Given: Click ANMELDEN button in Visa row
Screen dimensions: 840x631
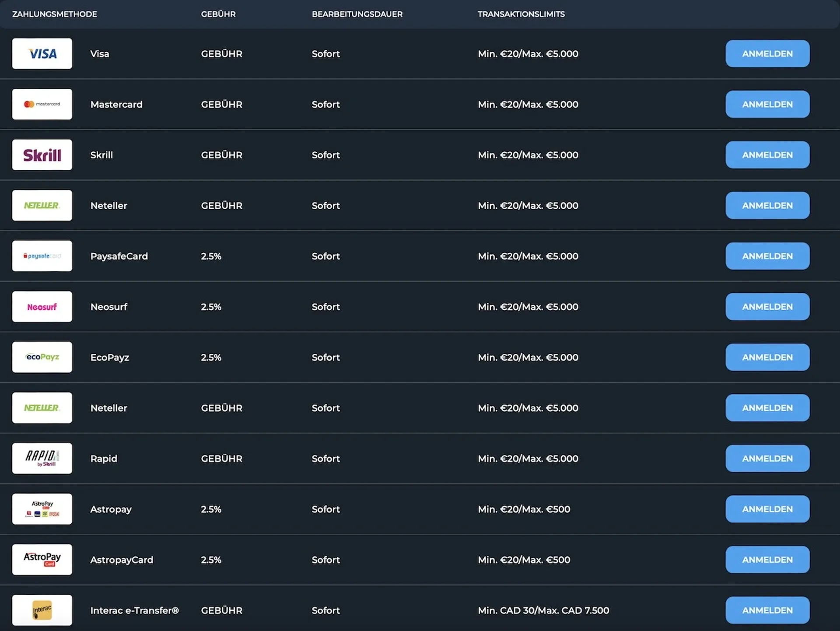Looking at the screenshot, I should click(767, 53).
